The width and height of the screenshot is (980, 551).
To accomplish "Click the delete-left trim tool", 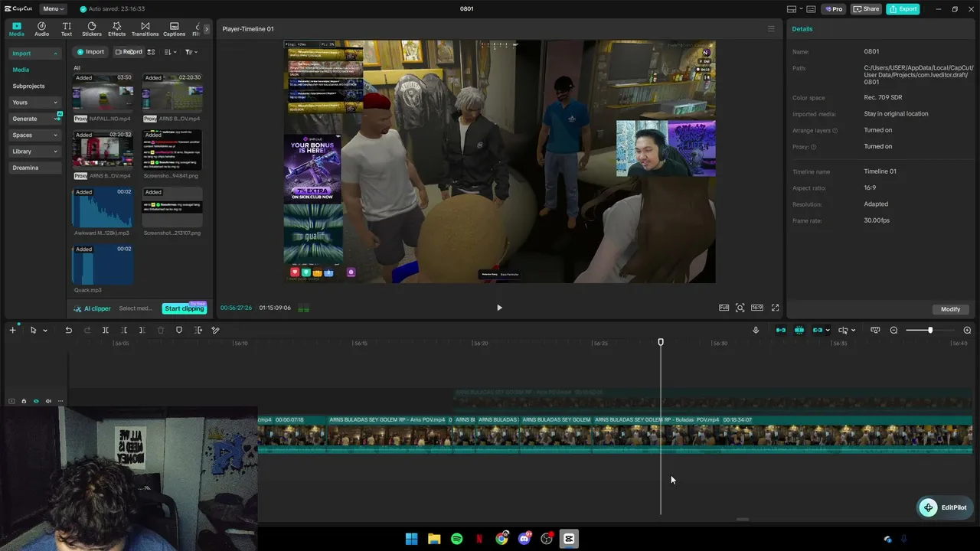I will pyautogui.click(x=124, y=330).
